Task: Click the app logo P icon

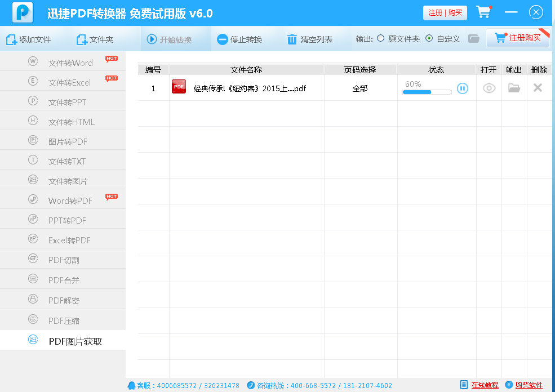Action: pyautogui.click(x=23, y=13)
